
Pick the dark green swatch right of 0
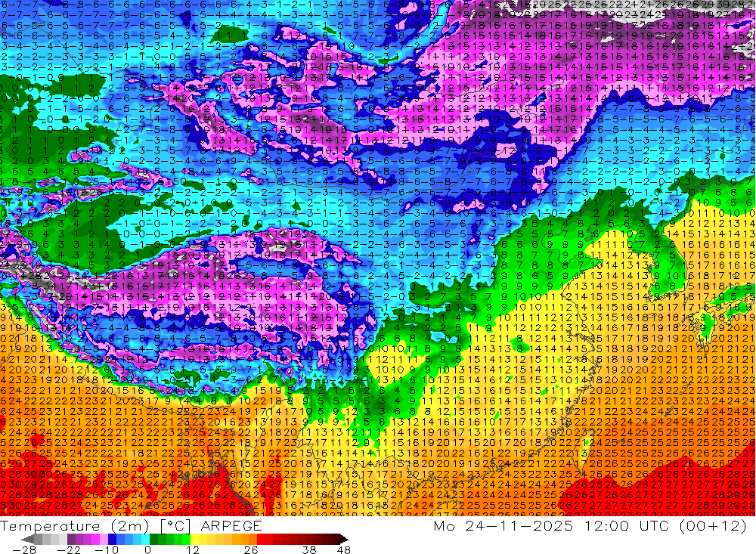point(153,539)
